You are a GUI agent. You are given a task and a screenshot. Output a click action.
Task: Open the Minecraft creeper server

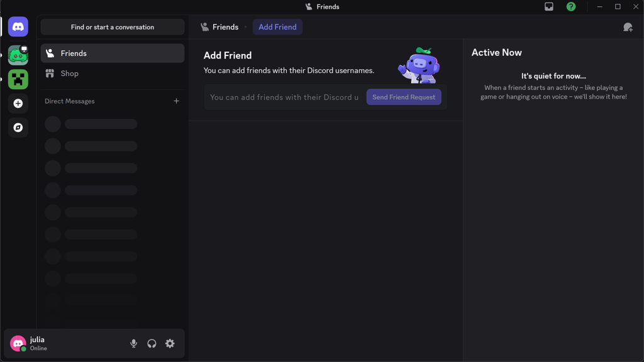pyautogui.click(x=18, y=79)
